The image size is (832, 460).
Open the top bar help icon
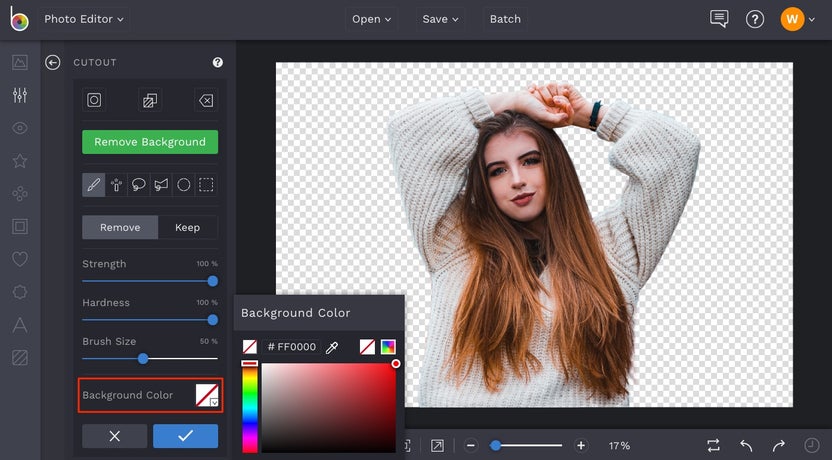pos(755,19)
